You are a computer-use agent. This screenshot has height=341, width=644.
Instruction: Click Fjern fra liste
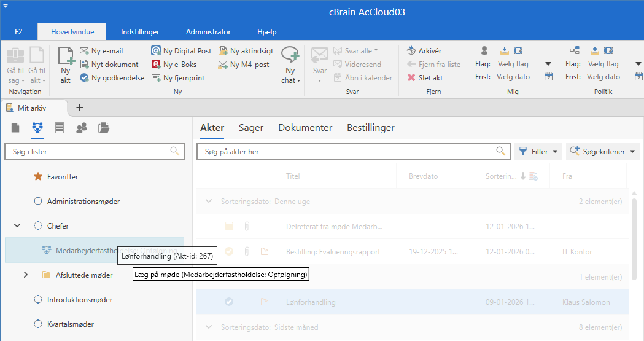(x=433, y=65)
